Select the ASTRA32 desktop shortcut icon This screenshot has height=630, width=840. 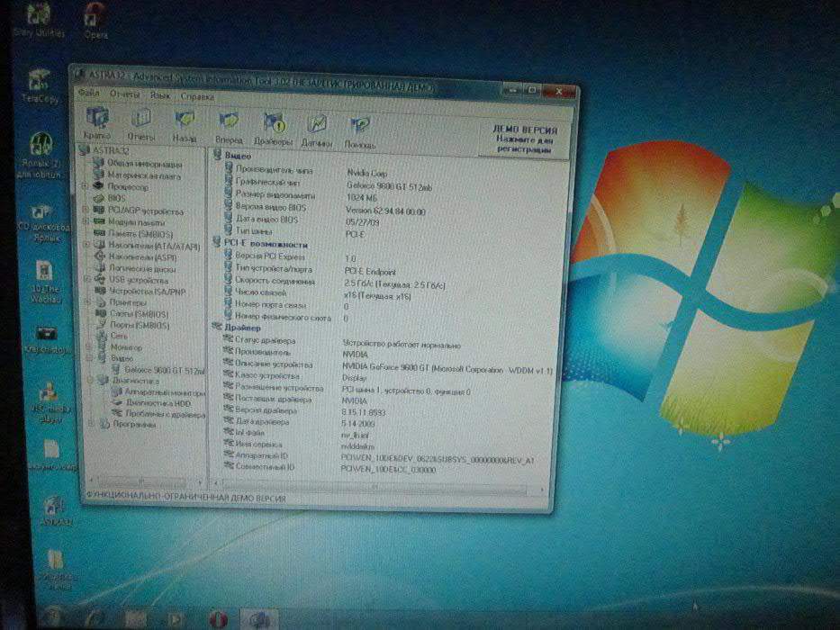coord(54,509)
